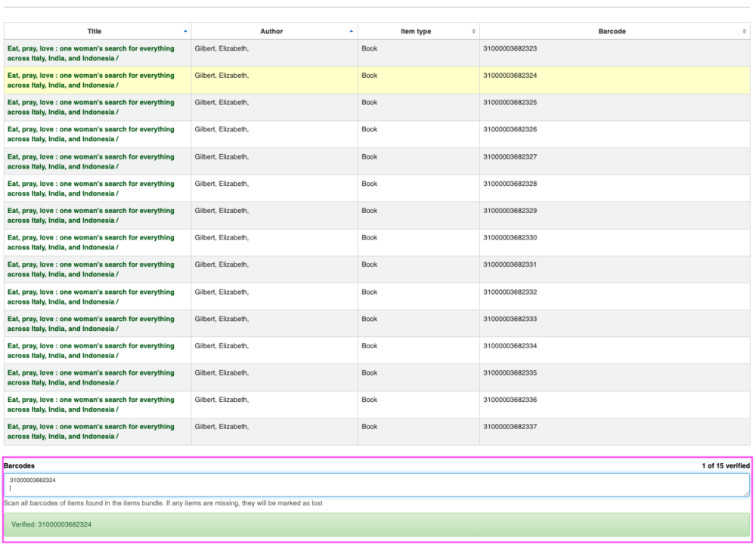Image resolution: width=756 pixels, height=547 pixels.
Task: Click author "Gilbert, Elizabeth," in row 31000003682336
Action: click(222, 400)
